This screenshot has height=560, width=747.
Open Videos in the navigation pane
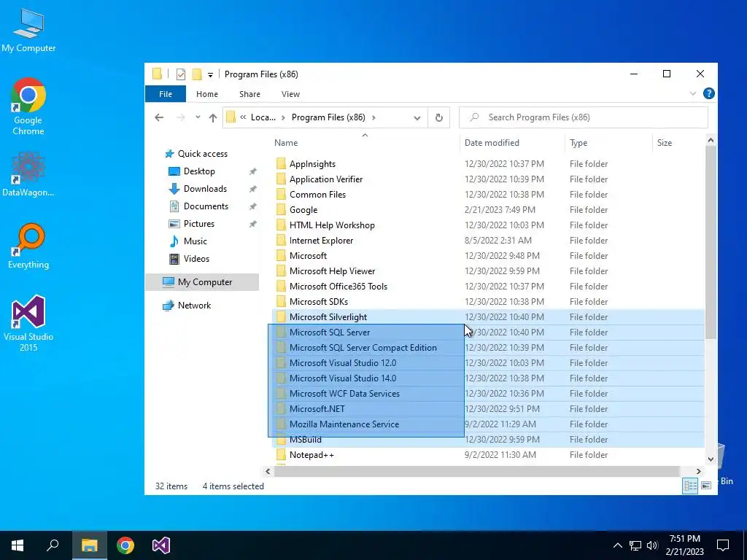click(x=196, y=259)
